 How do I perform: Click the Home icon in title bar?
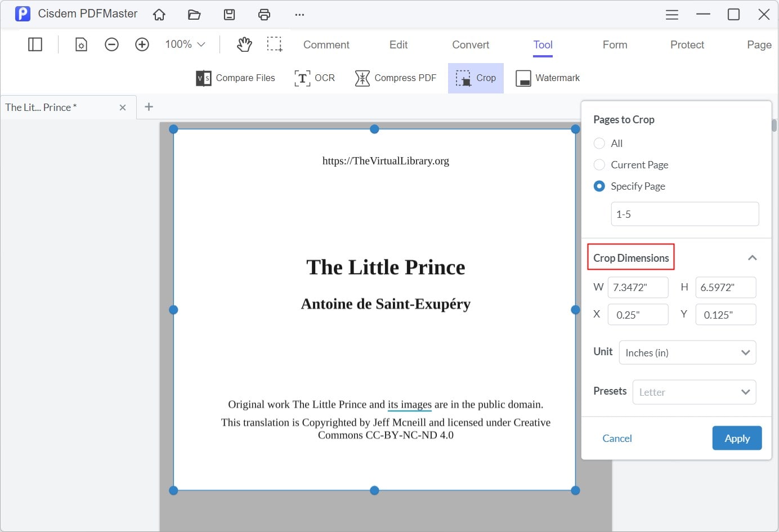[159, 15]
